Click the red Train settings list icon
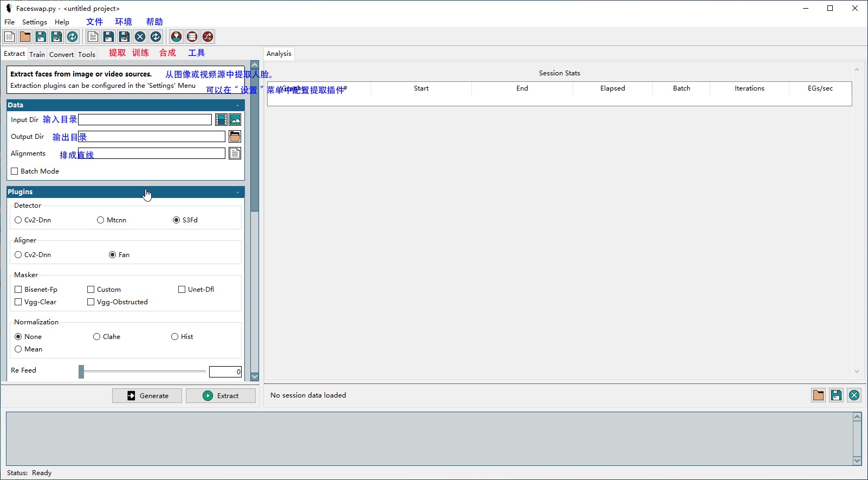This screenshot has height=480, width=868. pyautogui.click(x=192, y=37)
